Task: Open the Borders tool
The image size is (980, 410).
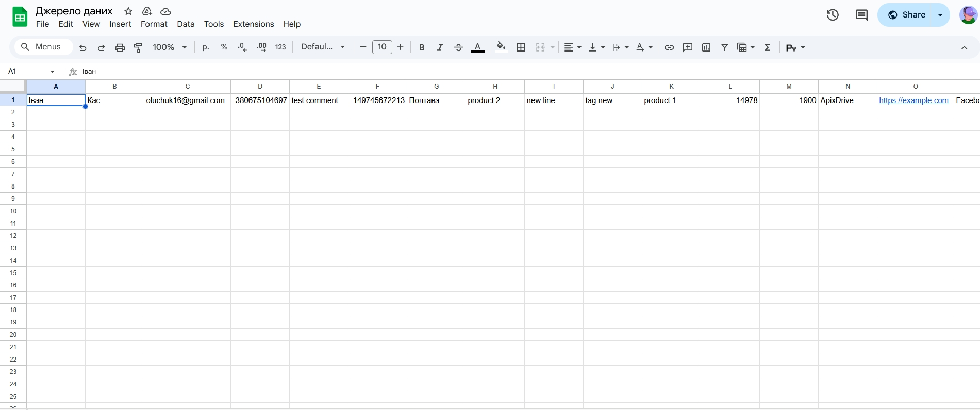Action: coord(521,47)
